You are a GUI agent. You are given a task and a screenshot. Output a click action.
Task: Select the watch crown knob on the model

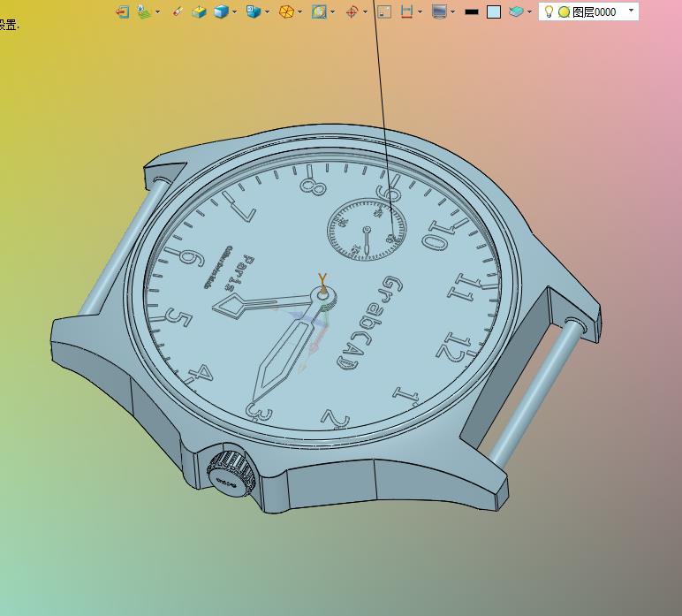click(x=232, y=474)
